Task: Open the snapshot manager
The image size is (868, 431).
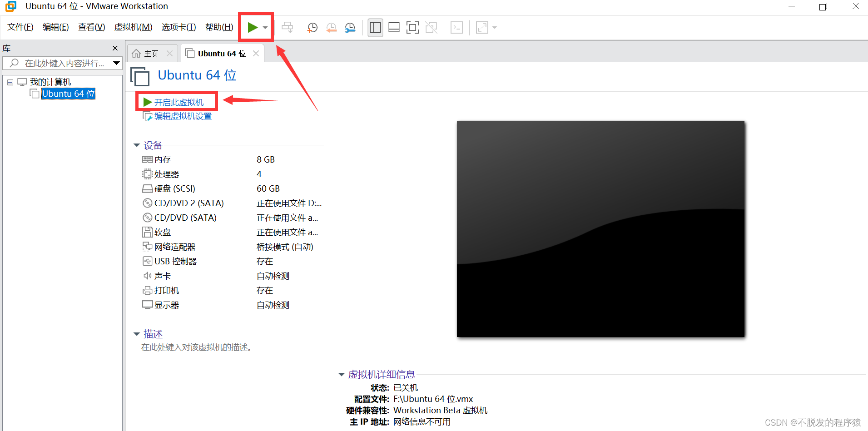Action: click(x=350, y=27)
